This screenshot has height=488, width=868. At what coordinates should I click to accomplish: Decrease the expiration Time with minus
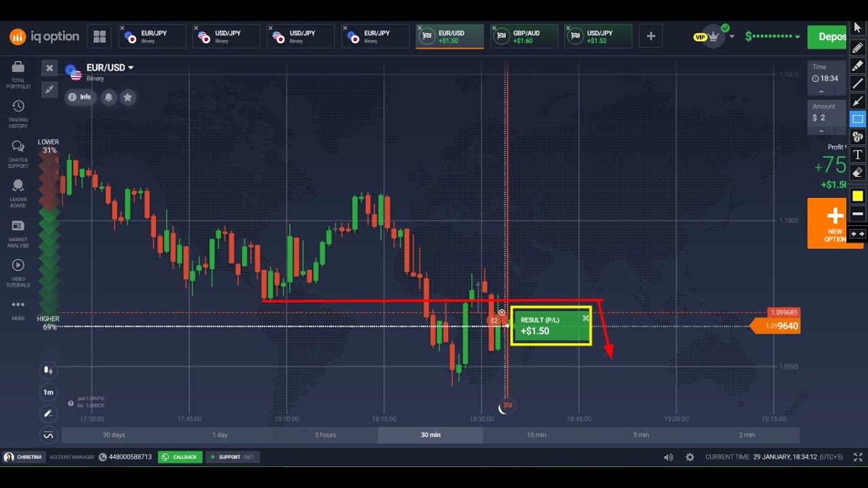click(821, 91)
